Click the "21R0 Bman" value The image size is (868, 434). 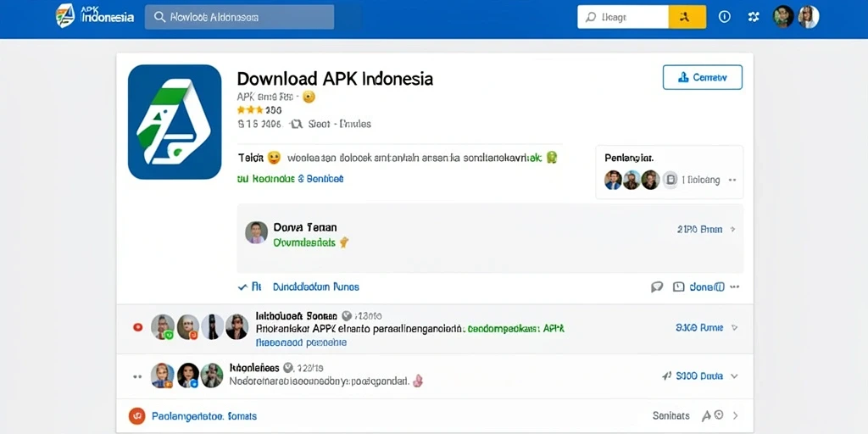point(699,229)
